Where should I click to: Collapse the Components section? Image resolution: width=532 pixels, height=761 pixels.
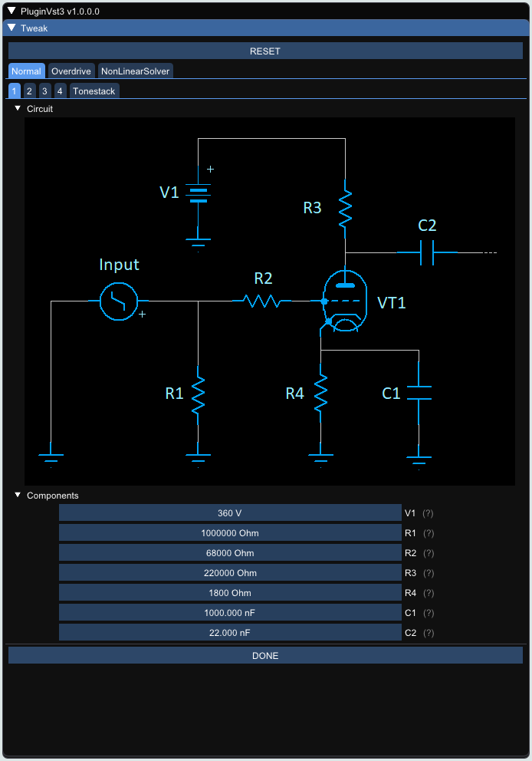[18, 495]
